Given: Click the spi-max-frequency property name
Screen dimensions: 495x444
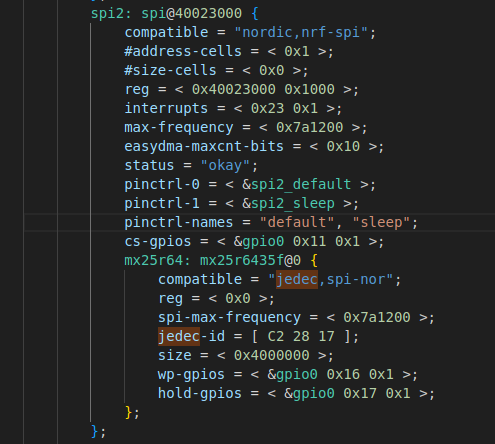Looking at the screenshot, I should (229, 318).
